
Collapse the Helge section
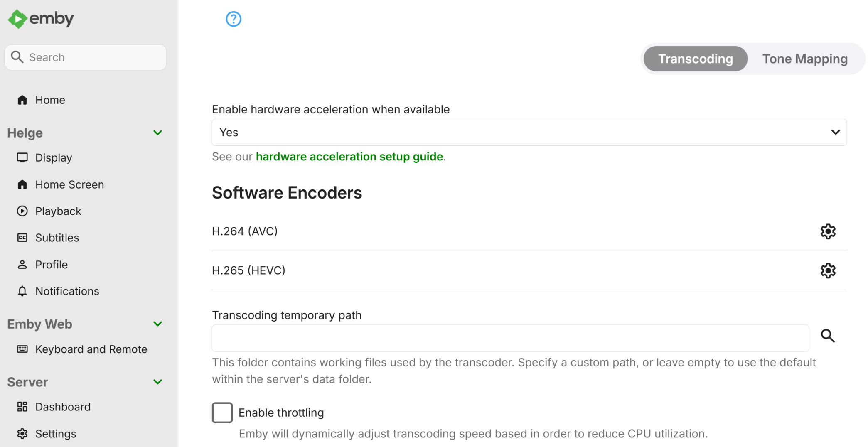[x=157, y=133]
